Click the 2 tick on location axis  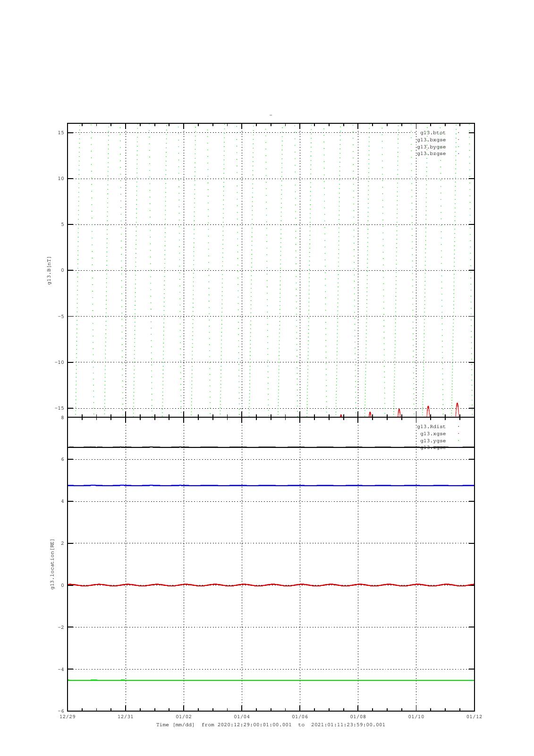62,543
